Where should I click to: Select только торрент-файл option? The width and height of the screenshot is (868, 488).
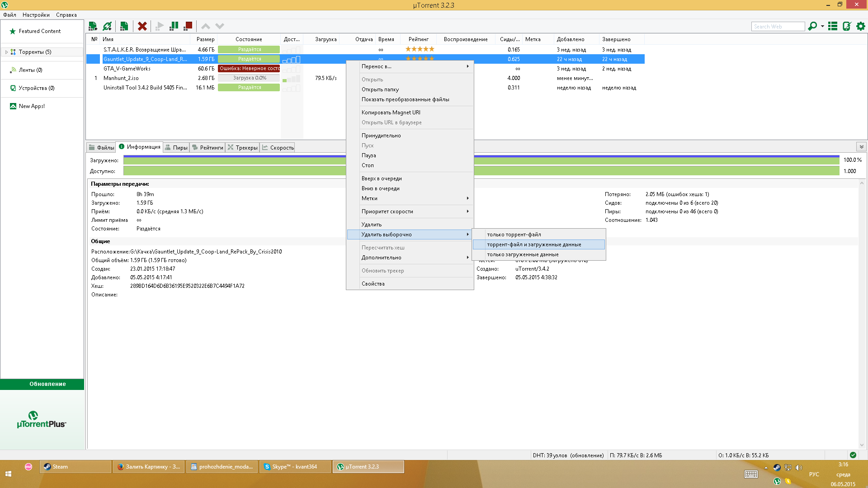[538, 235]
